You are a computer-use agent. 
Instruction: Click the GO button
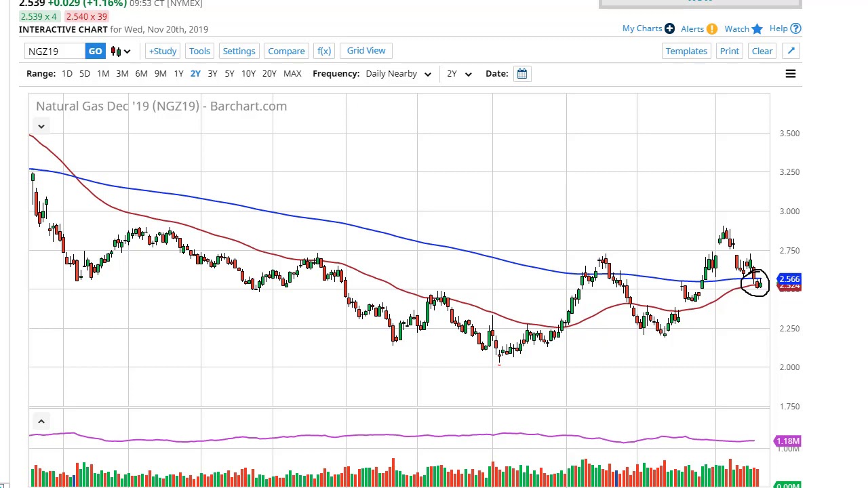95,51
